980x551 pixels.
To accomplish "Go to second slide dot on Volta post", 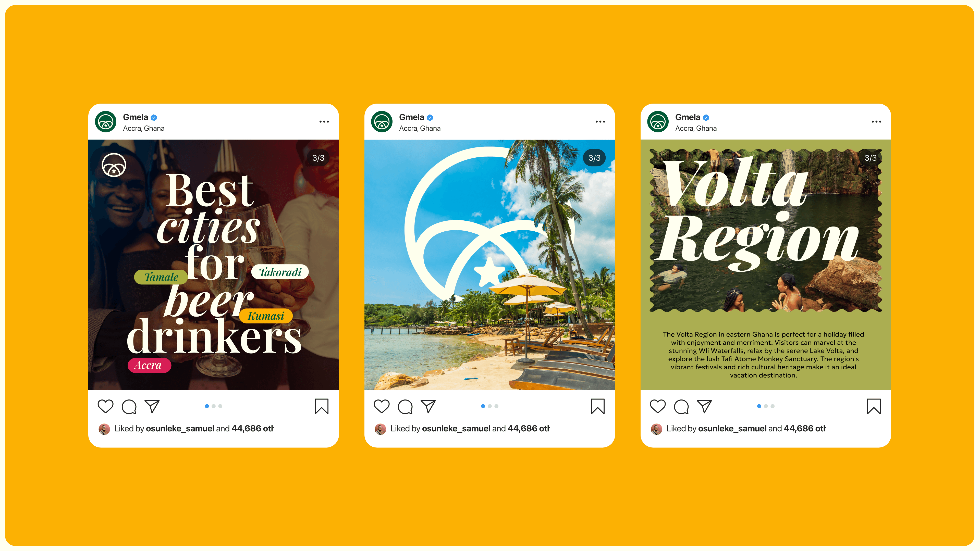I will tap(766, 406).
